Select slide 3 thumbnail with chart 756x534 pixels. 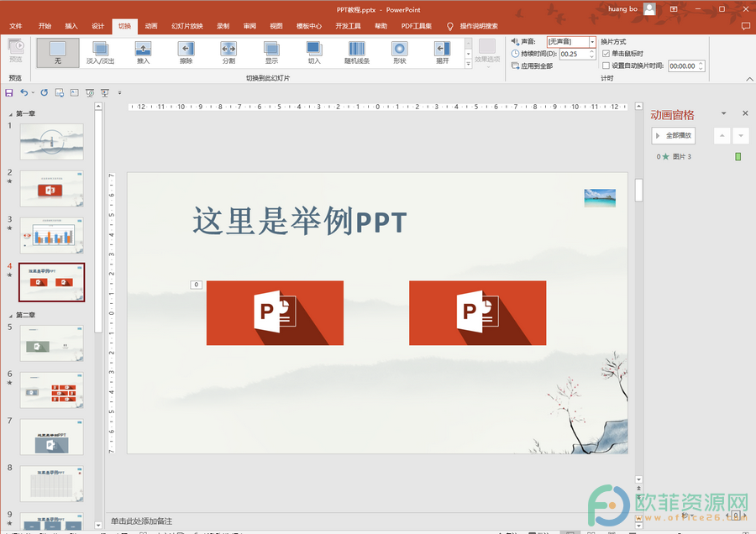click(51, 235)
